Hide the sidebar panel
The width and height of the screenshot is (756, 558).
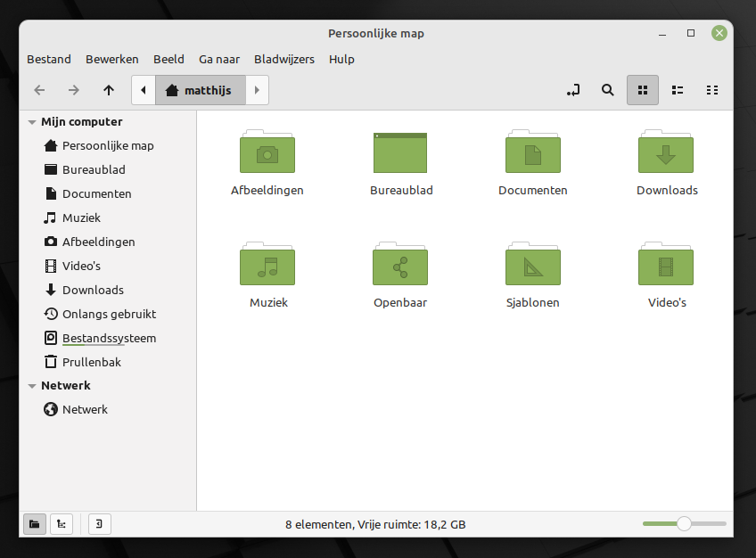pos(100,524)
